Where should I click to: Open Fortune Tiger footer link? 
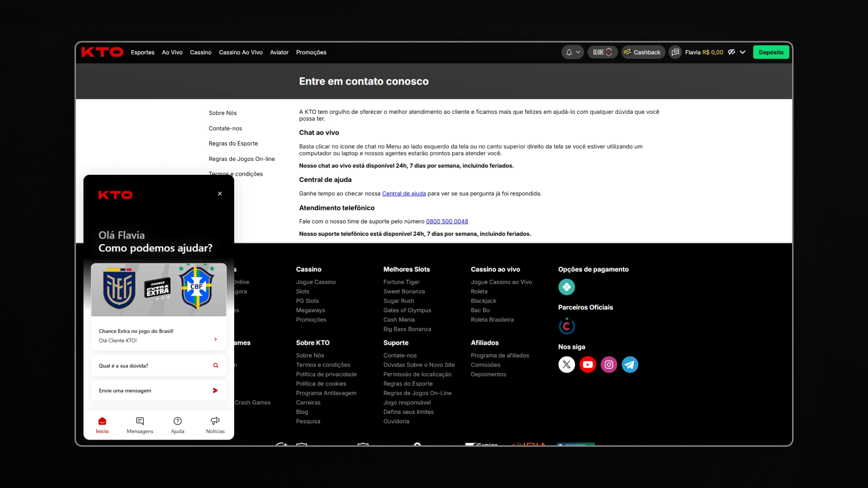coord(401,282)
